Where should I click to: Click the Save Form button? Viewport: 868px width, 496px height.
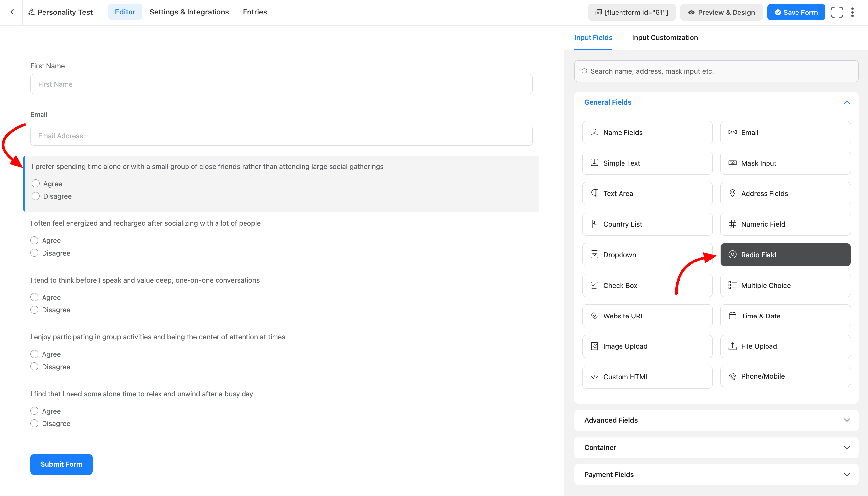[x=796, y=12]
